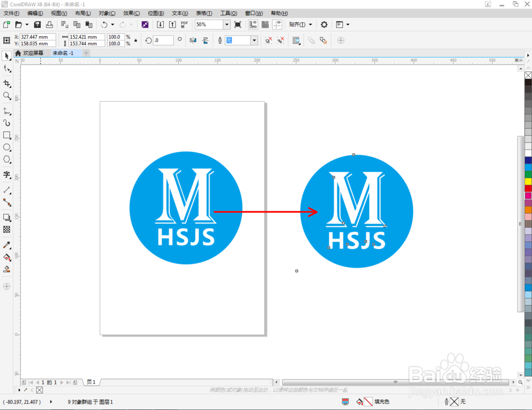Toggle the lock ratio button
Screen dimensions: 532x410
click(136, 40)
